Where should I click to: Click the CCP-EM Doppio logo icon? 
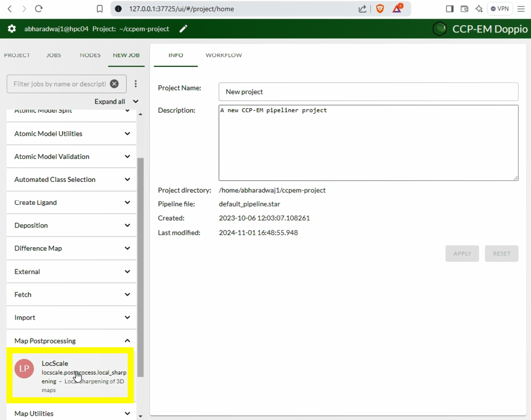point(440,29)
